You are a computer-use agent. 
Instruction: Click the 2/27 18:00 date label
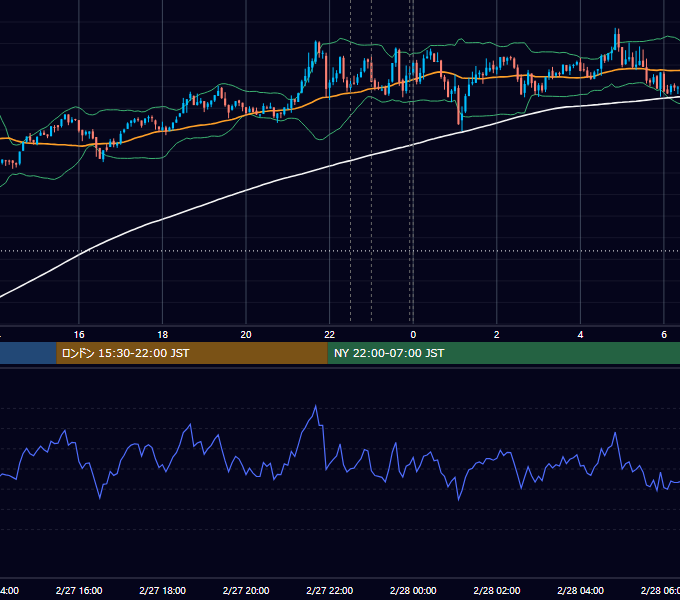click(163, 590)
